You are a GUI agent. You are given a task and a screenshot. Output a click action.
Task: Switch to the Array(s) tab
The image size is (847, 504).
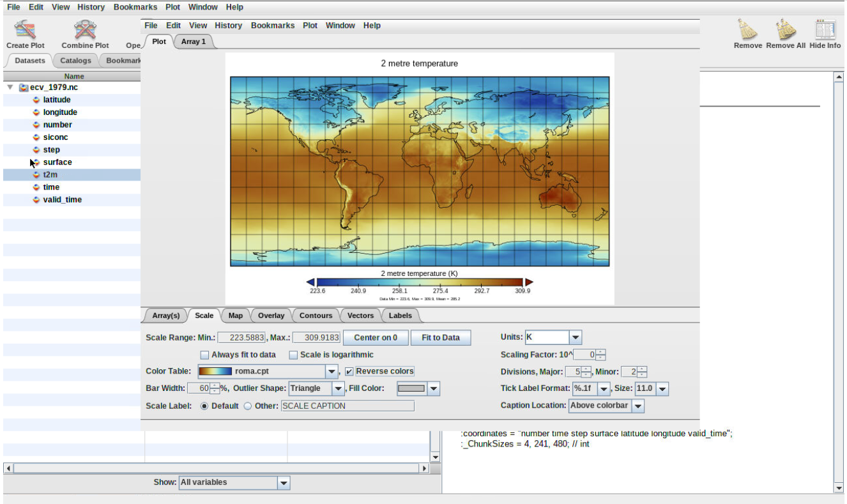pyautogui.click(x=166, y=316)
